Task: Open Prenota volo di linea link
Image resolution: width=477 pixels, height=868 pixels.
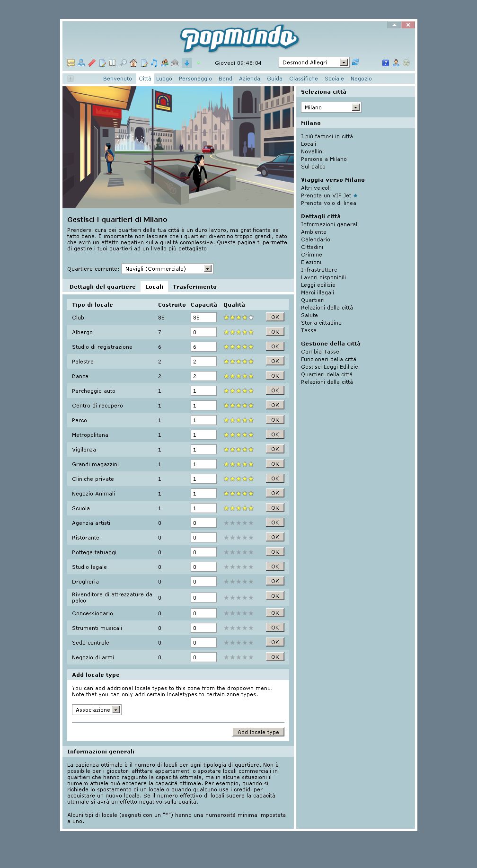Action: click(x=328, y=203)
